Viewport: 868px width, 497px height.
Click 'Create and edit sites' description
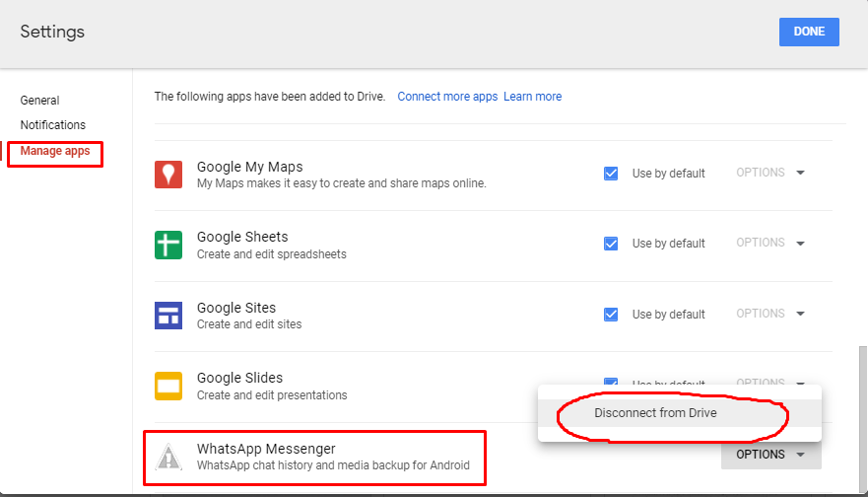click(x=249, y=324)
